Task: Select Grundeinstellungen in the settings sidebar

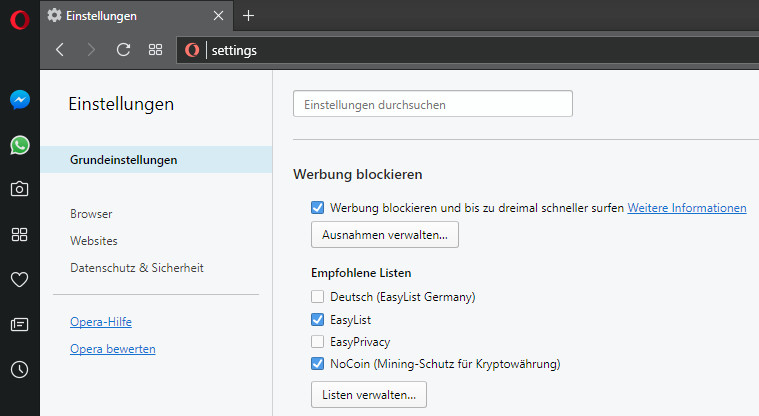Action: click(x=156, y=160)
